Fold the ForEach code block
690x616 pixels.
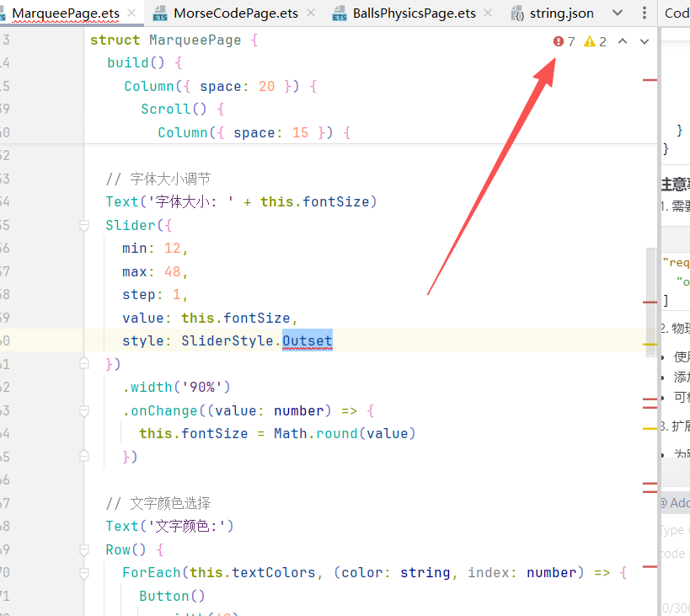[x=84, y=573]
